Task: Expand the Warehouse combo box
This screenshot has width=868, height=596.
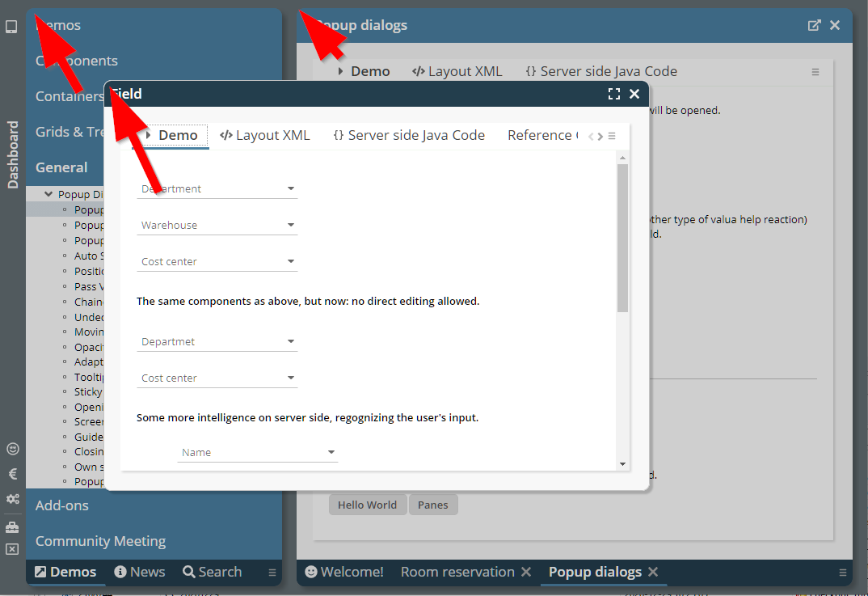Action: tap(291, 226)
